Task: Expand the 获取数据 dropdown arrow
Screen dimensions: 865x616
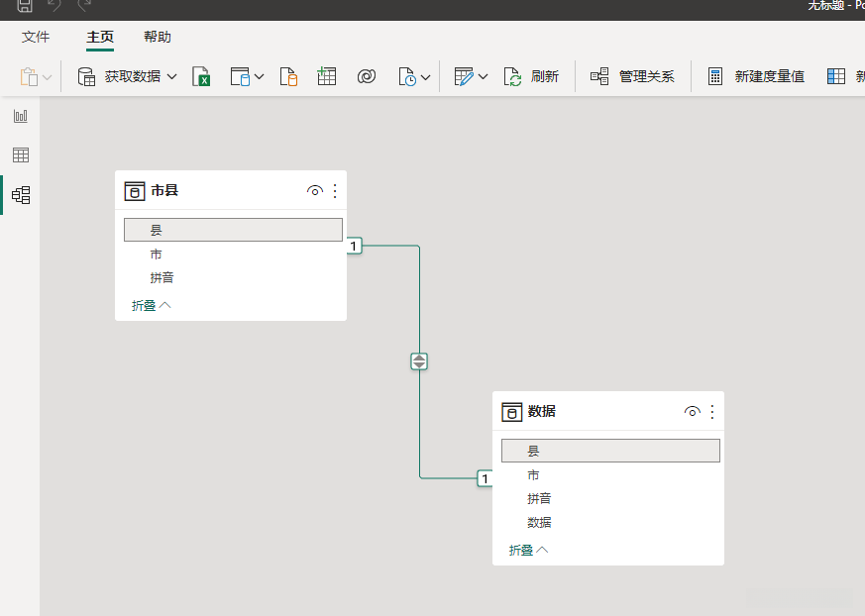Action: click(x=171, y=76)
